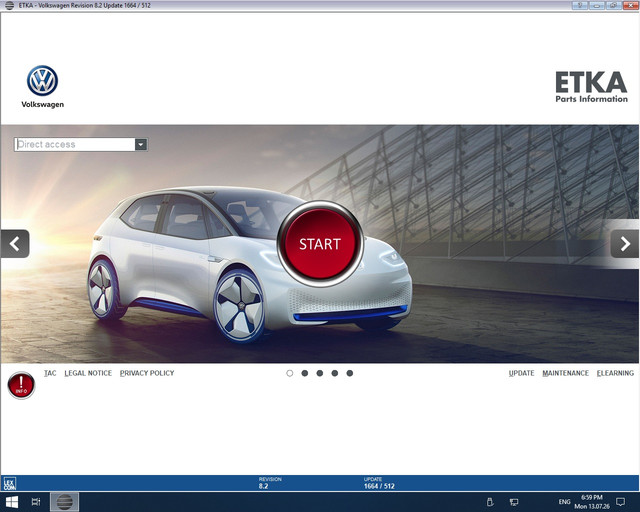640x512 pixels.
Task: Open Task View on the taskbar
Action: 36,502
